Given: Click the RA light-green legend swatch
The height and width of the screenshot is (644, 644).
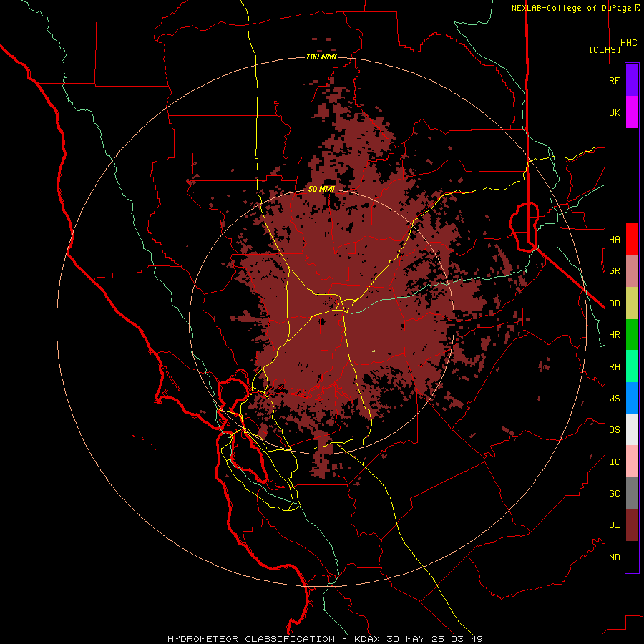Looking at the screenshot, I should pos(632,366).
